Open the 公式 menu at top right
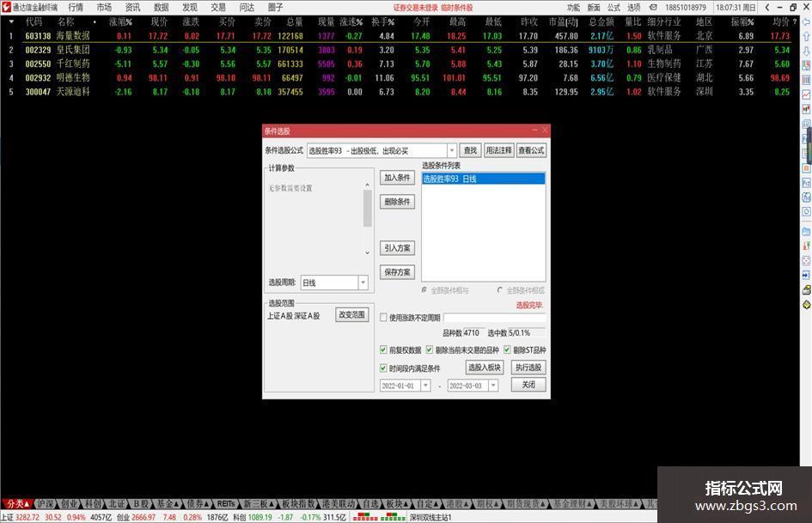The image size is (812, 523). [x=614, y=7]
